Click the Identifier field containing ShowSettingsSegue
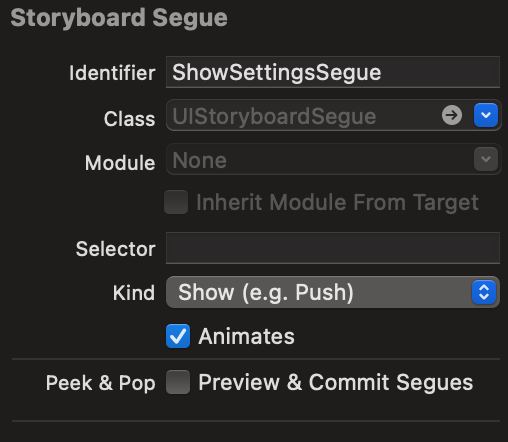This screenshot has height=442, width=508. pyautogui.click(x=333, y=72)
